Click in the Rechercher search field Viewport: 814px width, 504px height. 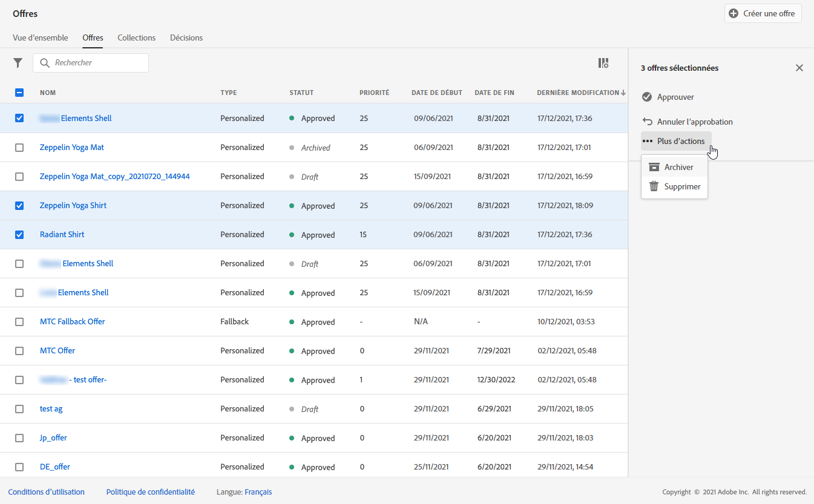click(x=97, y=63)
